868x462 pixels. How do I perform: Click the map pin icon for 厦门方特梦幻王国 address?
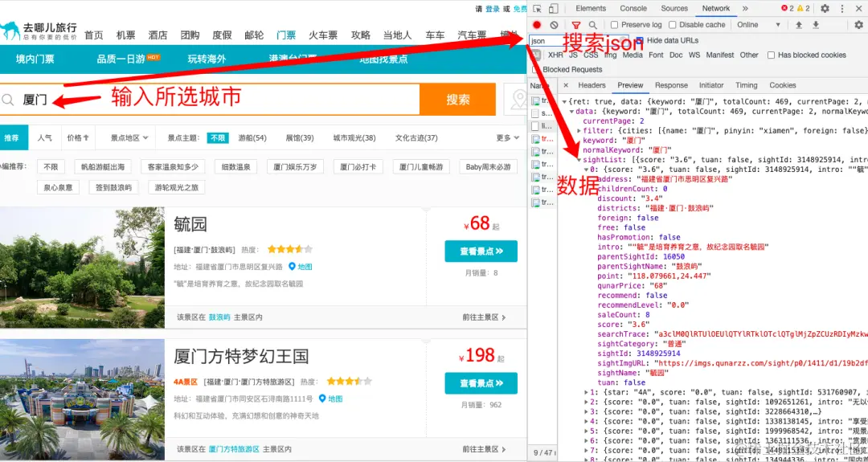pos(323,399)
